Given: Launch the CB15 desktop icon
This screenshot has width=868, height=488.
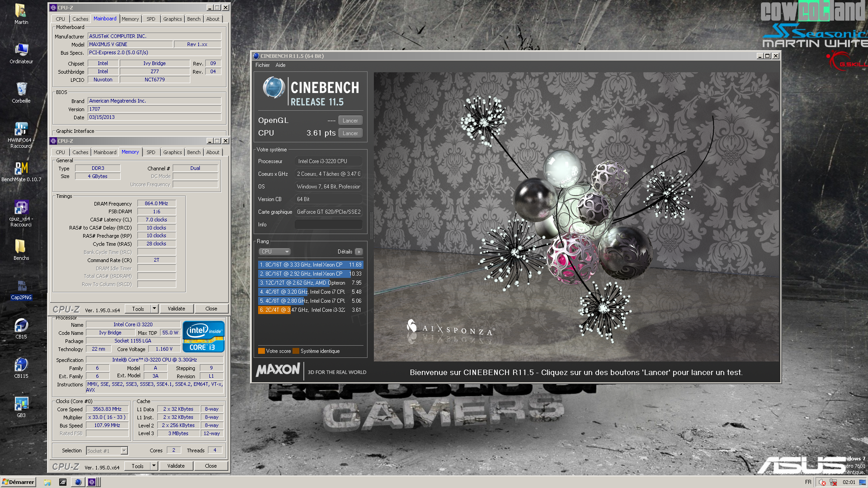Looking at the screenshot, I should 21,325.
